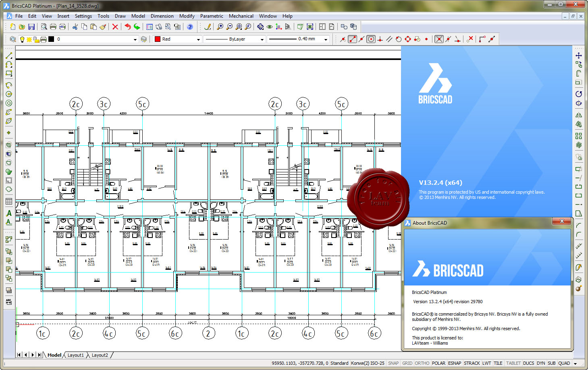
Task: Select the Rotate tool in modify toolbar
Action: pos(579,94)
